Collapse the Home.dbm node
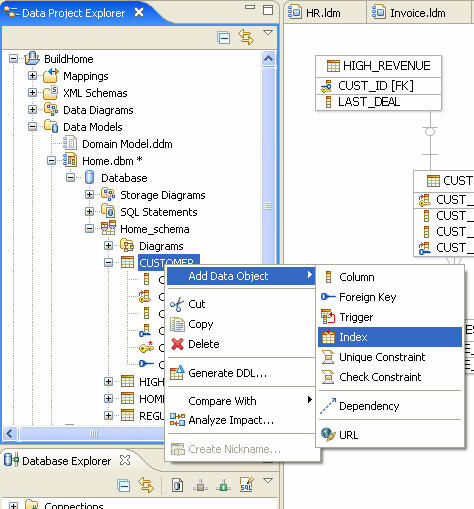This screenshot has height=509, width=474. tap(51, 161)
